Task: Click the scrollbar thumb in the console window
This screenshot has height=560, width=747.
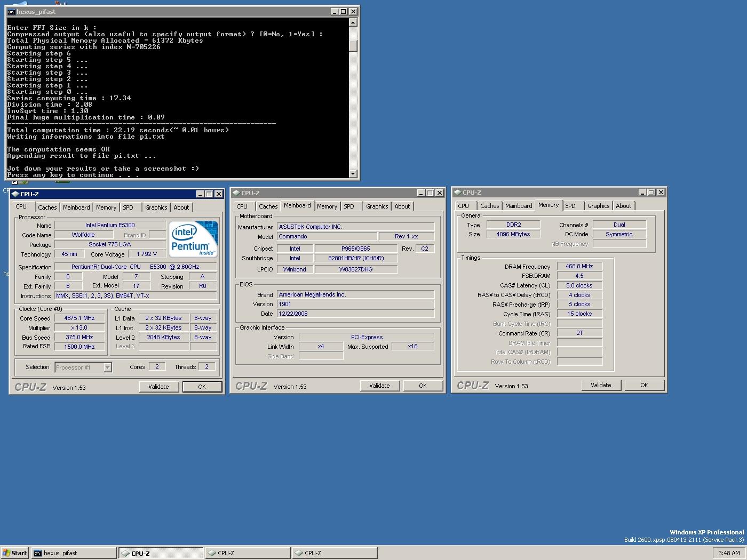Action: click(x=353, y=45)
